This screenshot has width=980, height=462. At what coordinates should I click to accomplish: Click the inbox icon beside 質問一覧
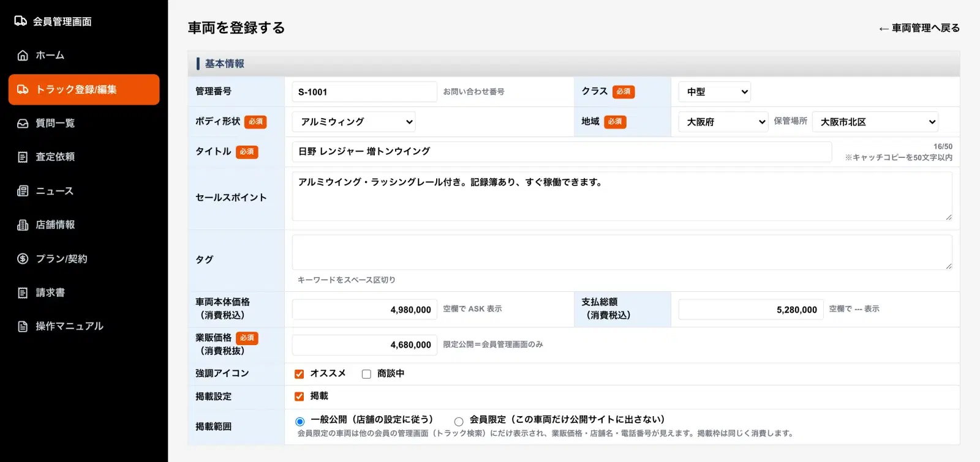pos(23,124)
